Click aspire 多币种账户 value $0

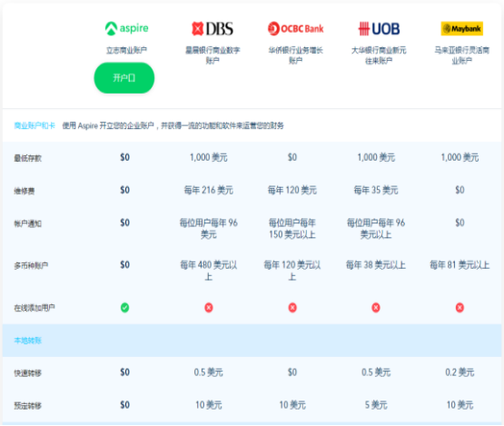[x=124, y=265]
